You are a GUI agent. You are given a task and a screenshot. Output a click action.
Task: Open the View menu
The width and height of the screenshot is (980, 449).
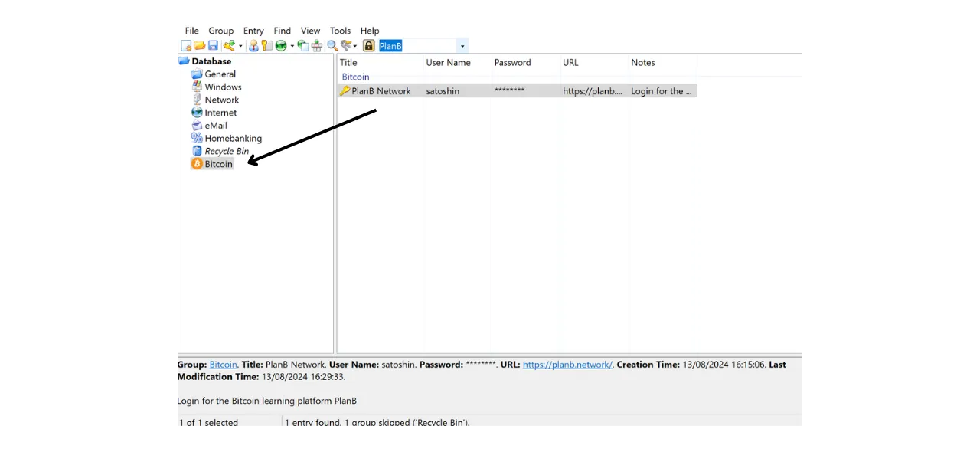click(310, 31)
